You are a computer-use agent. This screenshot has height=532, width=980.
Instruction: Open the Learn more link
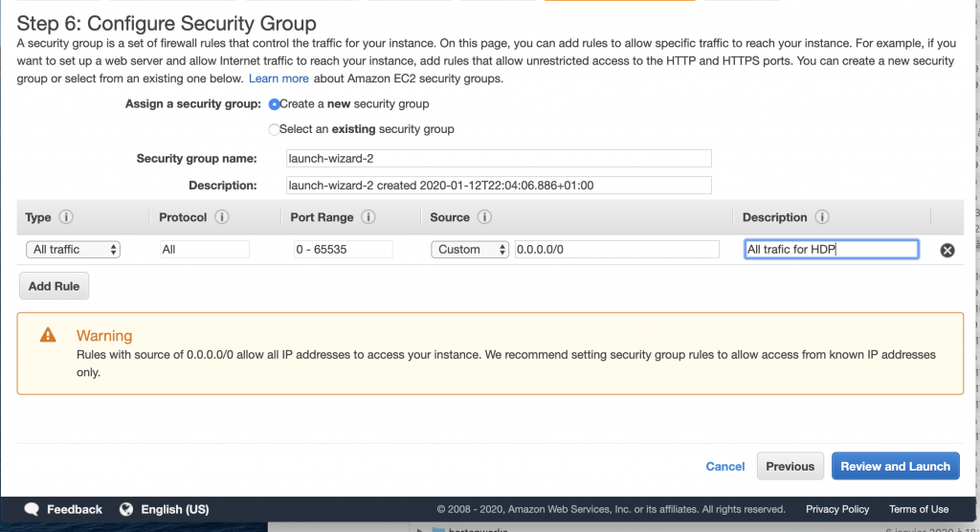pos(278,78)
